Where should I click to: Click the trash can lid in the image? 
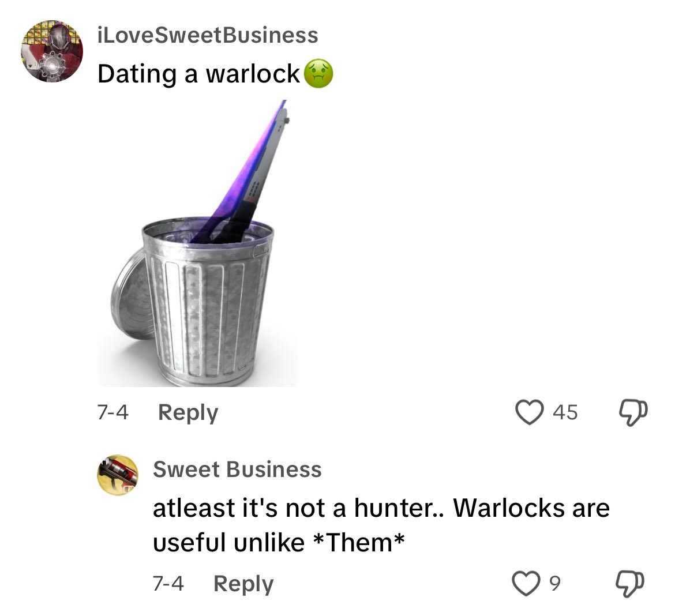click(x=130, y=297)
